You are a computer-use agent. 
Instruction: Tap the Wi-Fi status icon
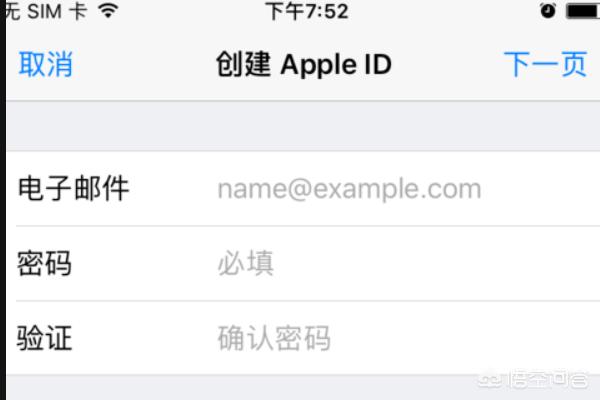(x=108, y=10)
